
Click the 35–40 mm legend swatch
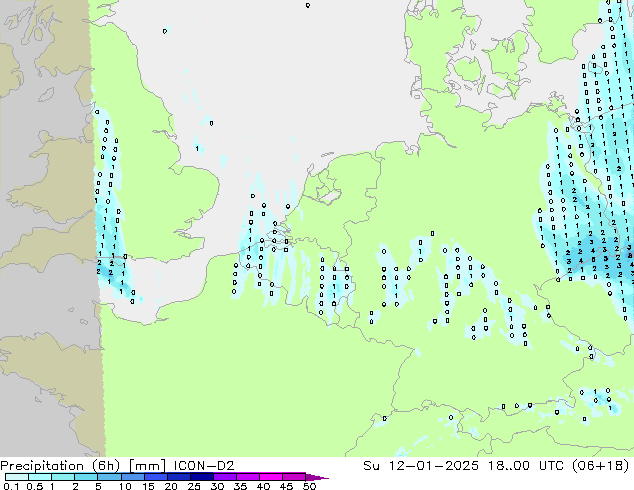point(247,477)
